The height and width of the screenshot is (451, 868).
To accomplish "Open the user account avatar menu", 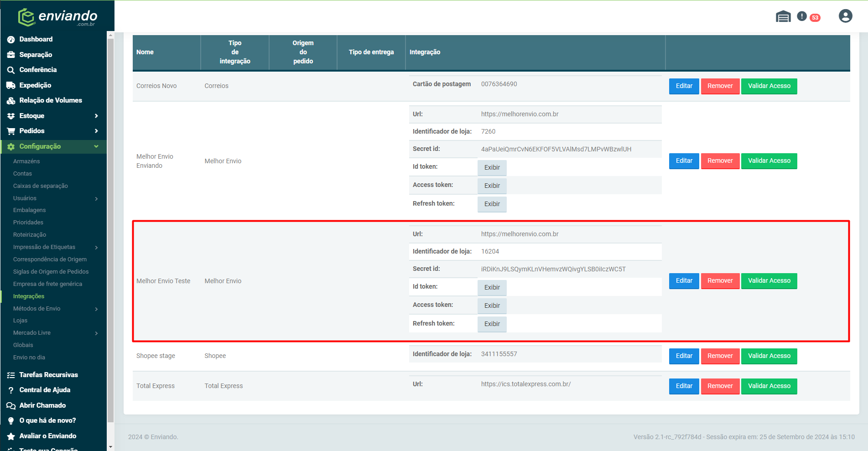I will (845, 16).
